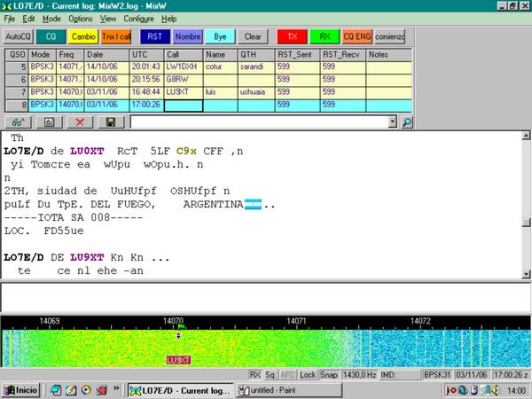Screen dimensions: 532x399
Task: Click the log window icon button
Action: click(50, 122)
